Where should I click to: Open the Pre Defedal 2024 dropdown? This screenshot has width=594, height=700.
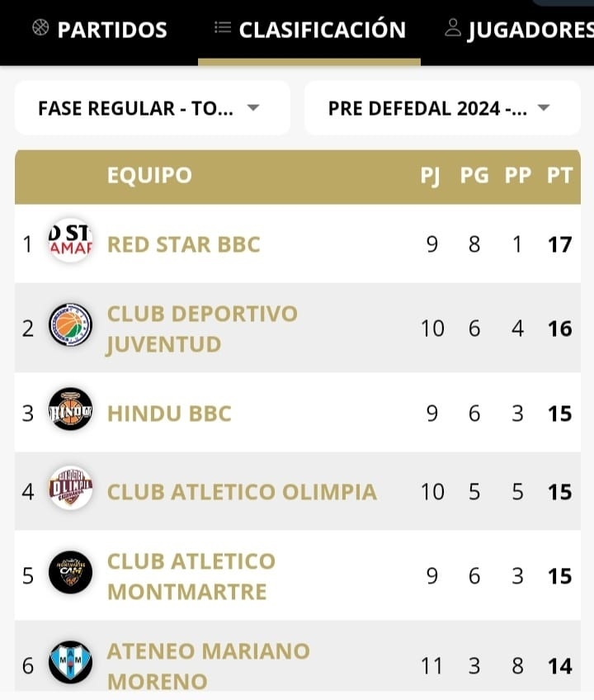click(x=441, y=108)
